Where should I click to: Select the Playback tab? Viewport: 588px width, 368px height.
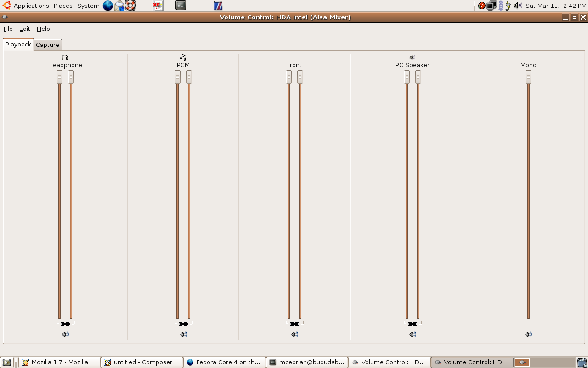18,44
